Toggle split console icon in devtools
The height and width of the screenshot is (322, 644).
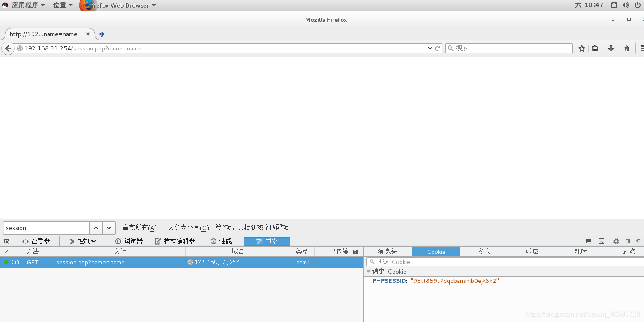tap(589, 241)
